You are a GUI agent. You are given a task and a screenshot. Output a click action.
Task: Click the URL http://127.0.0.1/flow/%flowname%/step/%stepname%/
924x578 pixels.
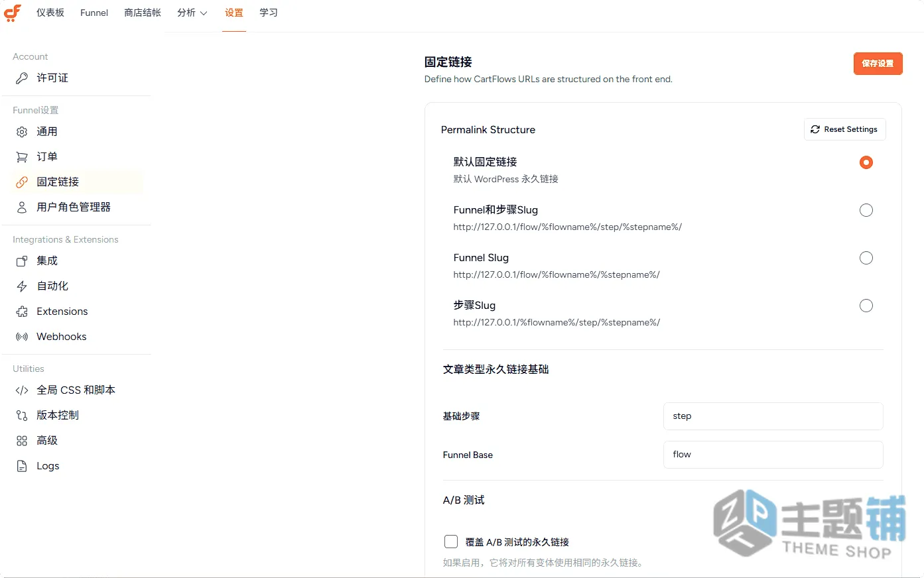point(567,227)
